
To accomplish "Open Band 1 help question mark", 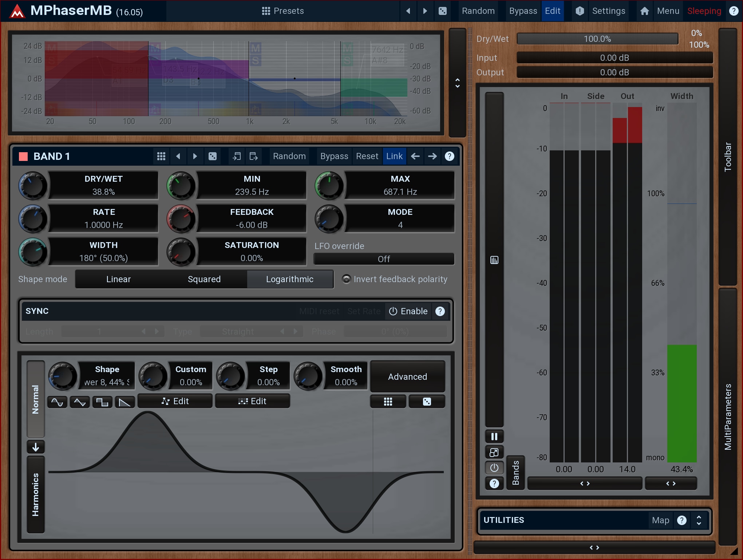I will coord(450,156).
